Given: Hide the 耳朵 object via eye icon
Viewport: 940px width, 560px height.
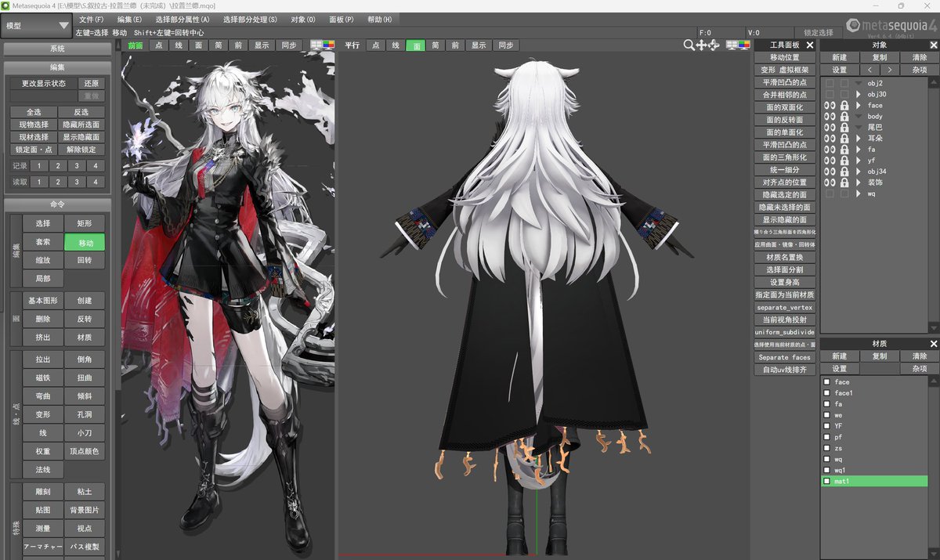Looking at the screenshot, I should pos(830,138).
